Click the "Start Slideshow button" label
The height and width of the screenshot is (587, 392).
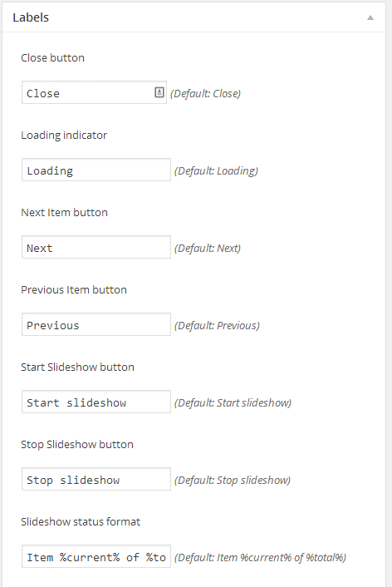pos(77,367)
